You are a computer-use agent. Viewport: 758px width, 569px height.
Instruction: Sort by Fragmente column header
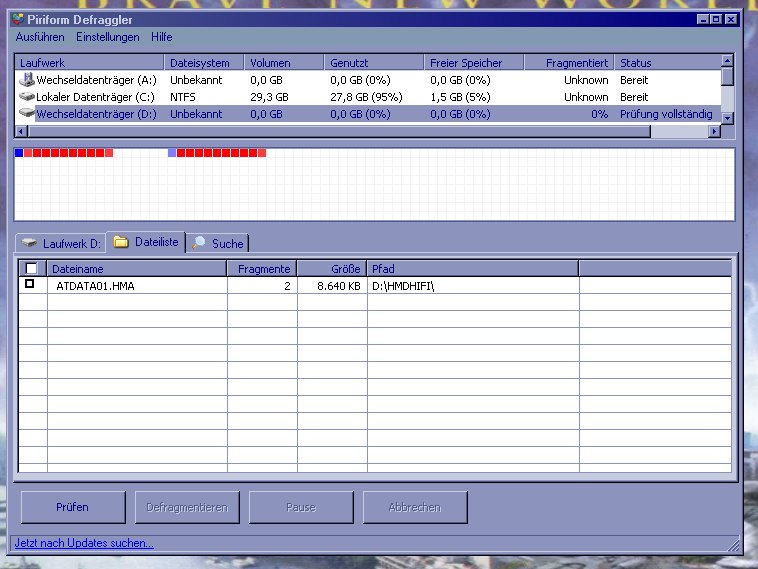click(x=263, y=268)
